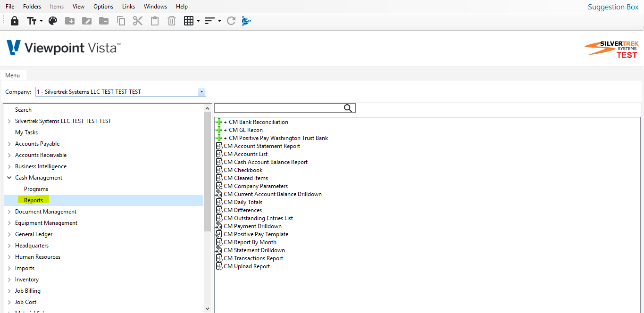Open CM Report By Month
Image resolution: width=644 pixels, height=313 pixels.
point(250,242)
